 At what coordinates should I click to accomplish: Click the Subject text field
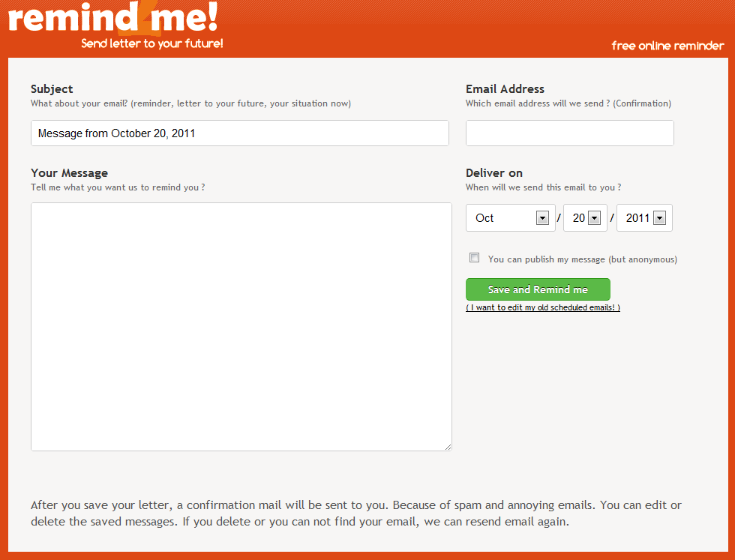tap(240, 133)
